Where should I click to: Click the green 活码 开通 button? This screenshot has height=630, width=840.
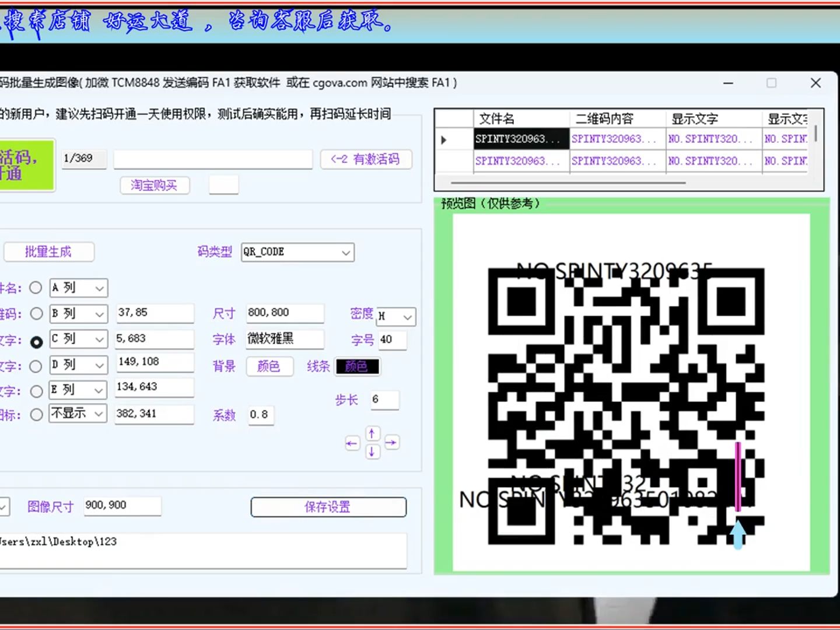coord(26,165)
